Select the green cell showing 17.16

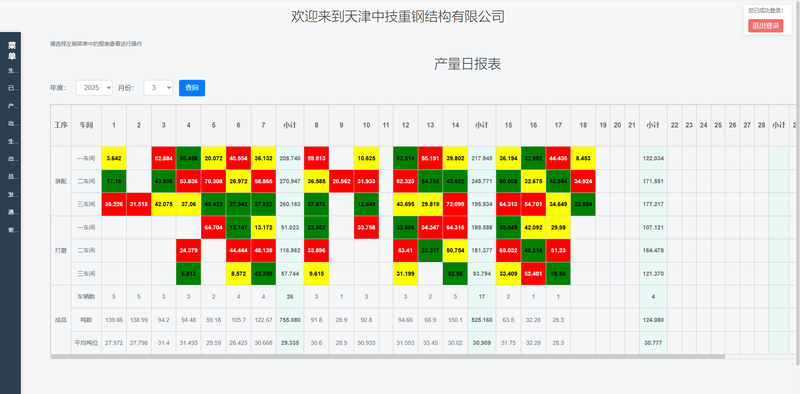[x=114, y=181]
